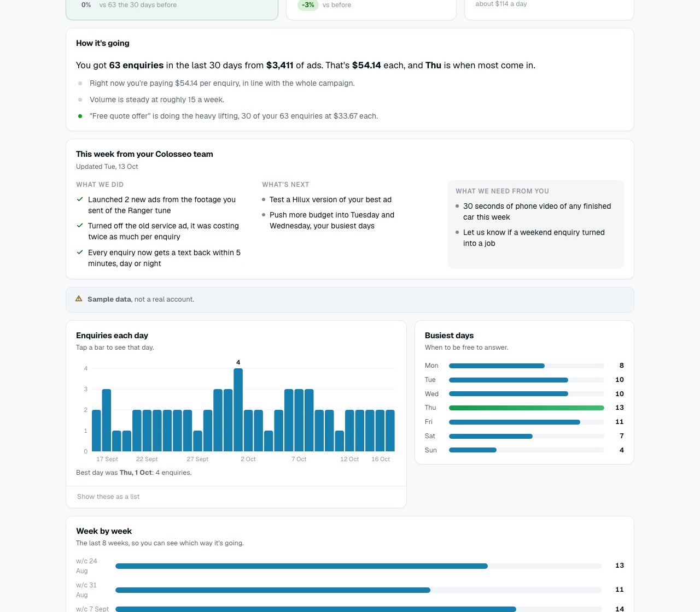The image size is (700, 612).
Task: Click the green dot beside Free quote offer line
Action: (80, 116)
